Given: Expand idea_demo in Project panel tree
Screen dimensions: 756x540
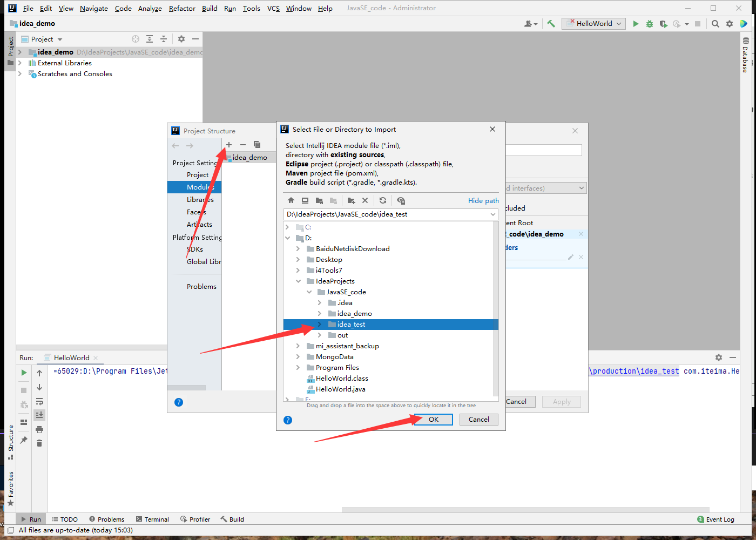Looking at the screenshot, I should (x=20, y=52).
